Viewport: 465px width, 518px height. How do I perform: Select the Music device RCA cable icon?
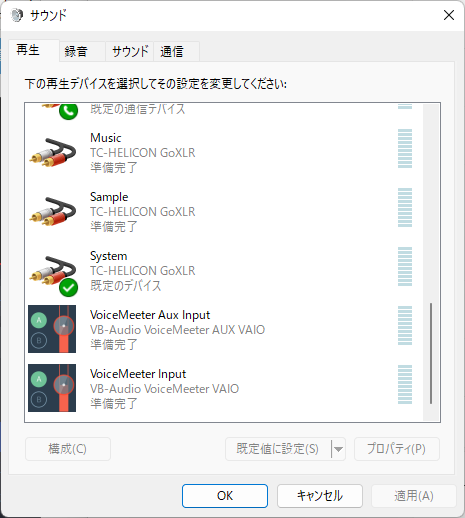(53, 153)
